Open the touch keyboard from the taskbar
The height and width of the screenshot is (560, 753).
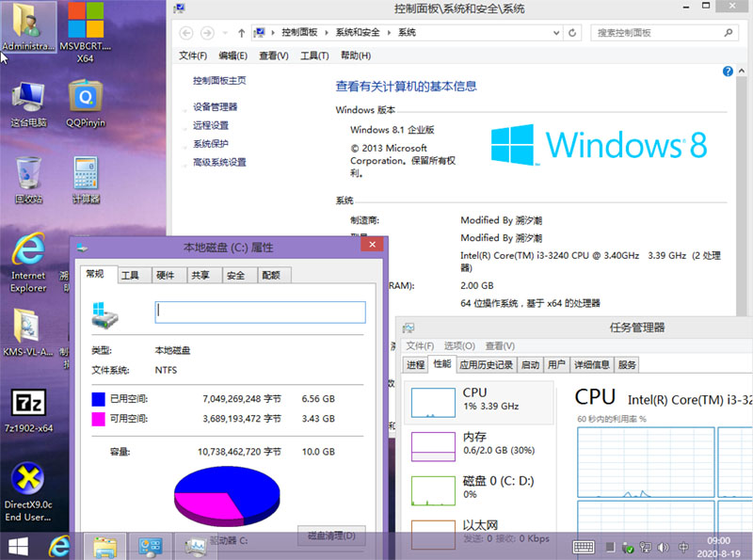584,547
